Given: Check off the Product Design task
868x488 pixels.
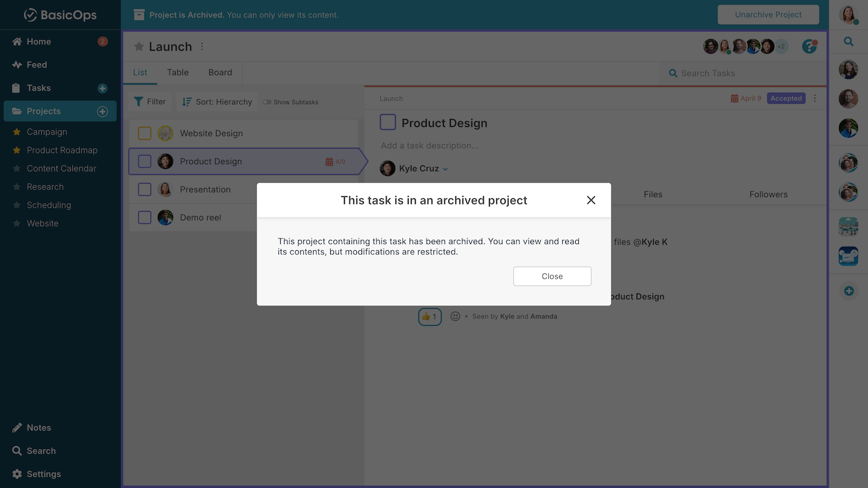Looking at the screenshot, I should click(144, 161).
